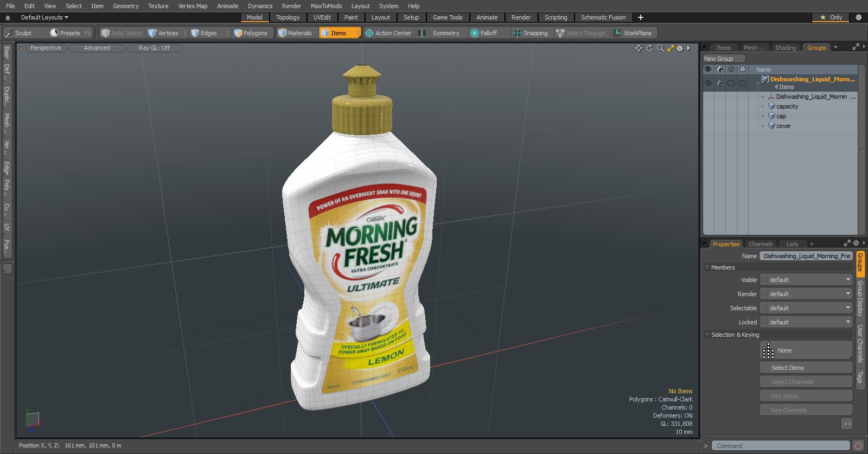
Task: Switch to the Channels tab
Action: point(761,244)
